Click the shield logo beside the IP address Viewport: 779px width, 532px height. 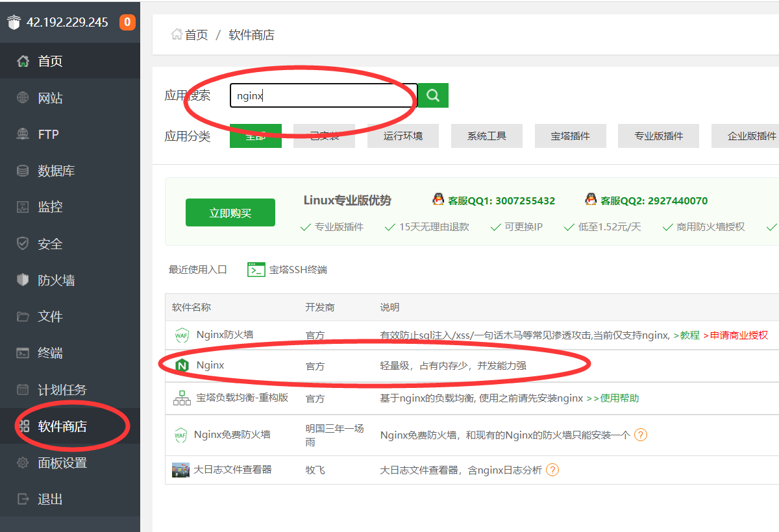14,22
